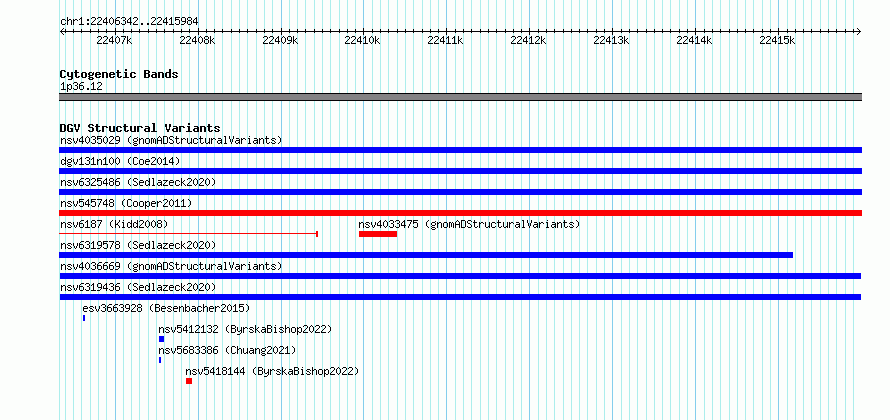Select the tiny blue nsv5683386 marker
Viewport: 890px width, 420px height.
[x=160, y=360]
